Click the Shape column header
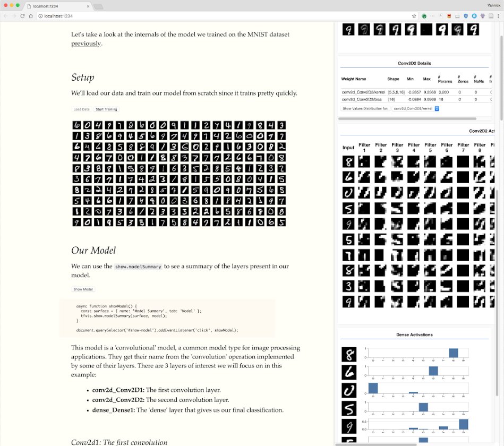The width and height of the screenshot is (504, 446). (x=393, y=79)
